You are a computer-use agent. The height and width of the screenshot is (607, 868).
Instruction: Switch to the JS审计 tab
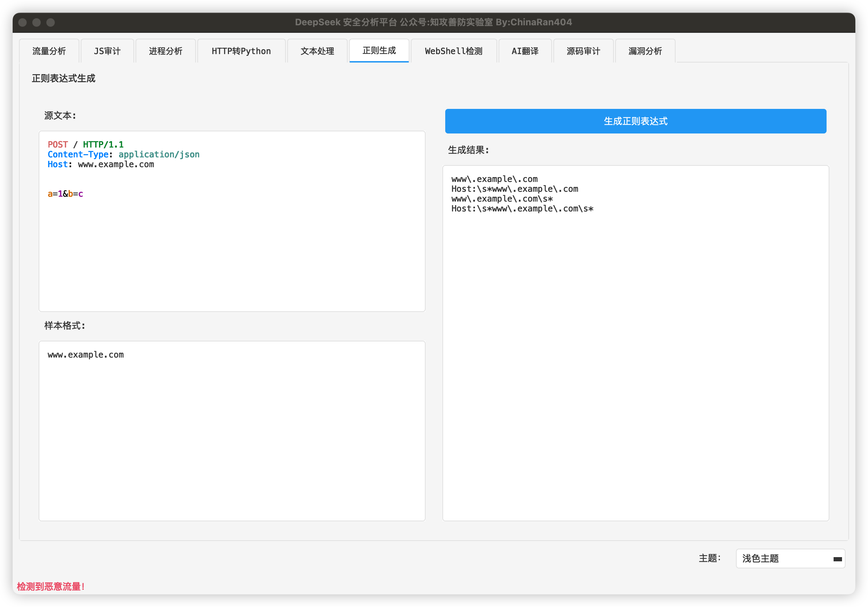click(x=107, y=51)
